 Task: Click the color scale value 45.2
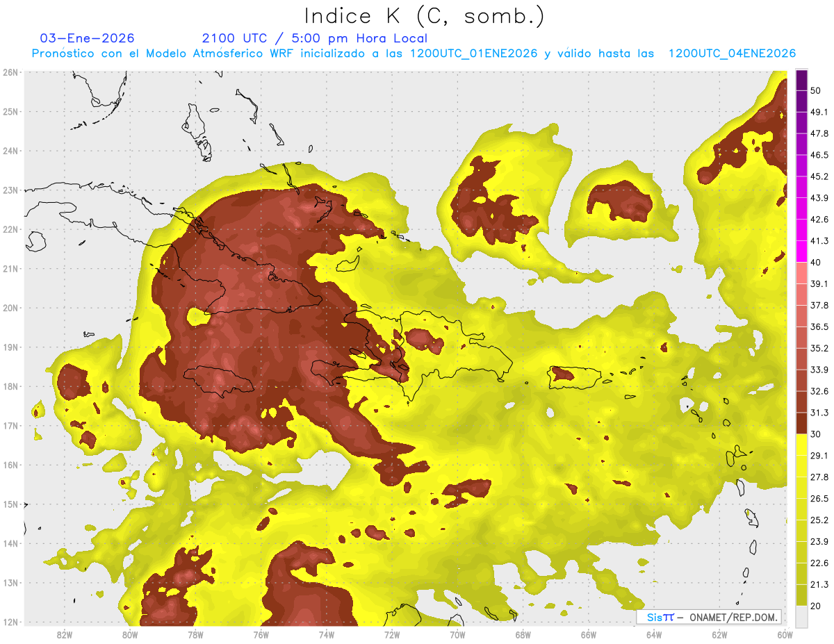[819, 176]
